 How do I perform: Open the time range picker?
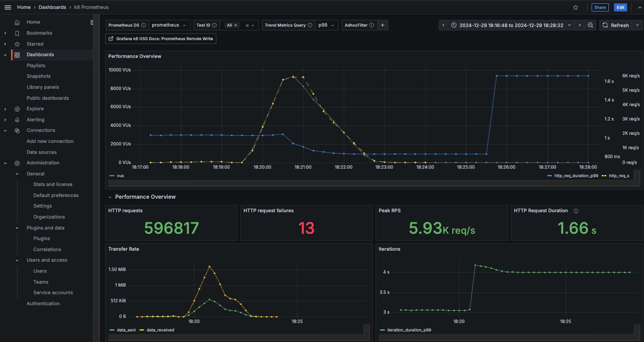[x=510, y=25]
